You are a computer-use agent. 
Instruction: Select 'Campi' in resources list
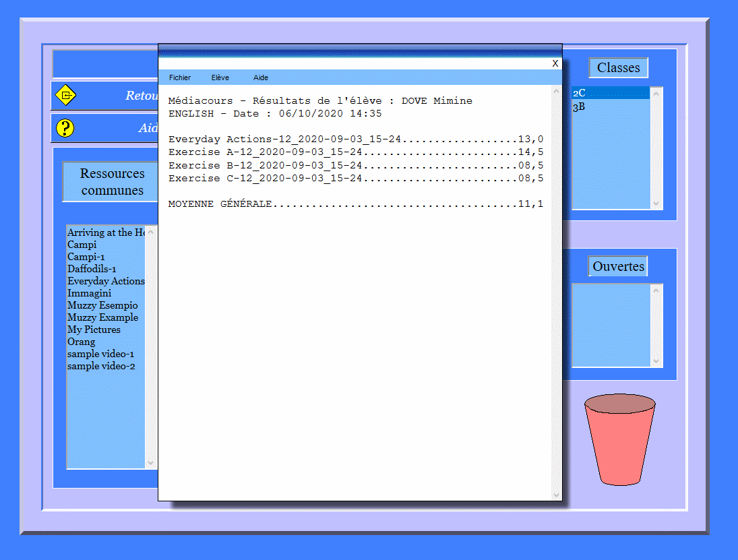tap(106, 245)
